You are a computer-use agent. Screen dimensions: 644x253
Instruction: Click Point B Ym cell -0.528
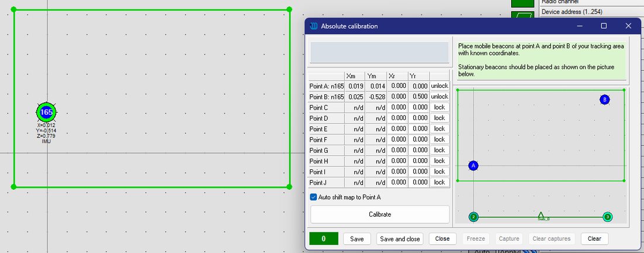(376, 97)
